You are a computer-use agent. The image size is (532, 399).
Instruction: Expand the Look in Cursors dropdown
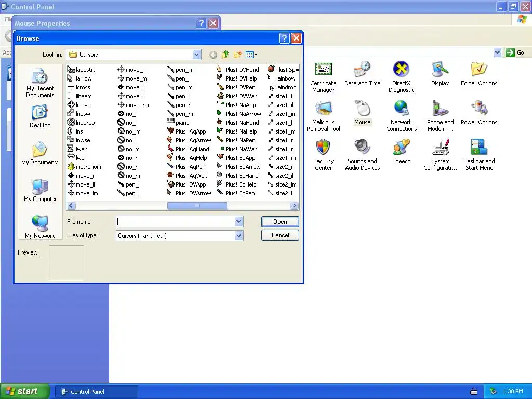[x=196, y=55]
